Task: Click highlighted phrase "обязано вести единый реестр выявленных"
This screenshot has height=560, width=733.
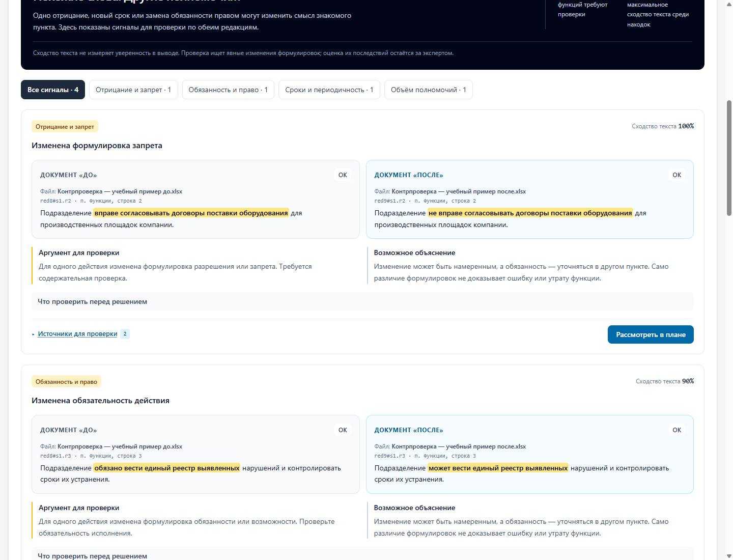Action: 167,468
